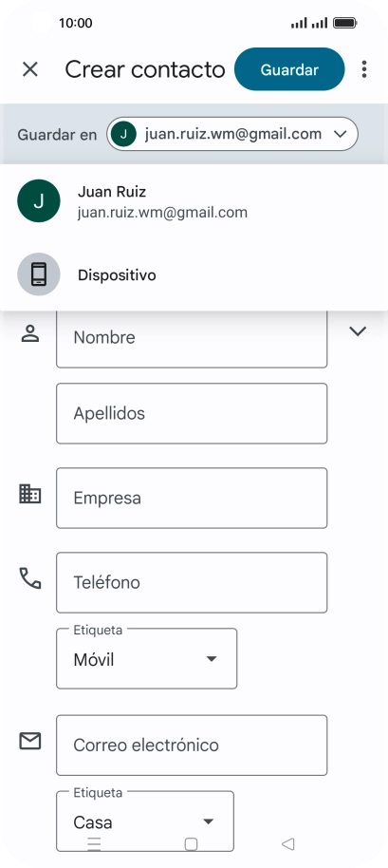388x868 pixels.
Task: Tap the Android home navigation square
Action: click(x=191, y=843)
